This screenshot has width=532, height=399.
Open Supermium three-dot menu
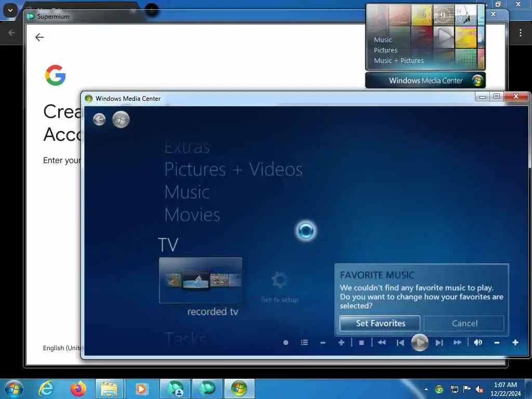520,33
